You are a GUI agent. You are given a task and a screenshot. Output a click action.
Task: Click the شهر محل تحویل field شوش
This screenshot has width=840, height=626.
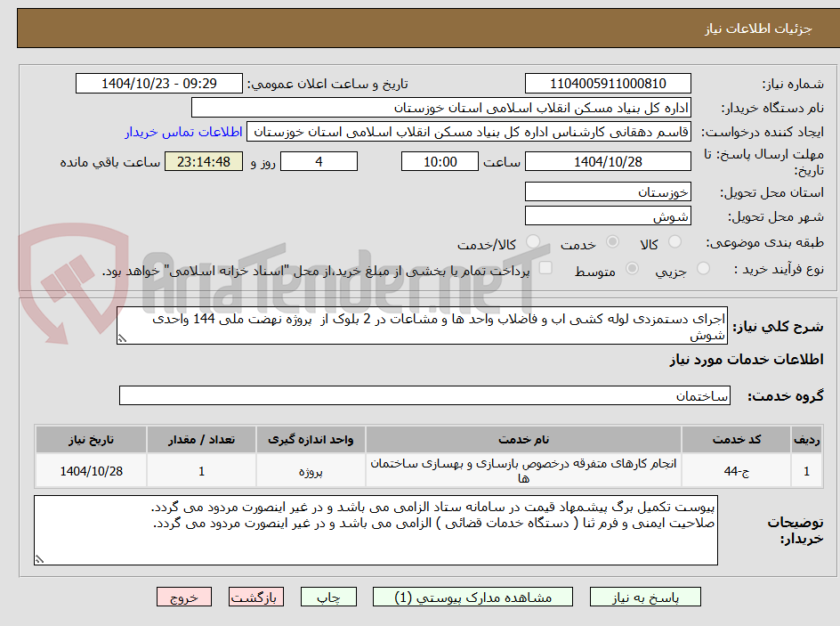[608, 216]
